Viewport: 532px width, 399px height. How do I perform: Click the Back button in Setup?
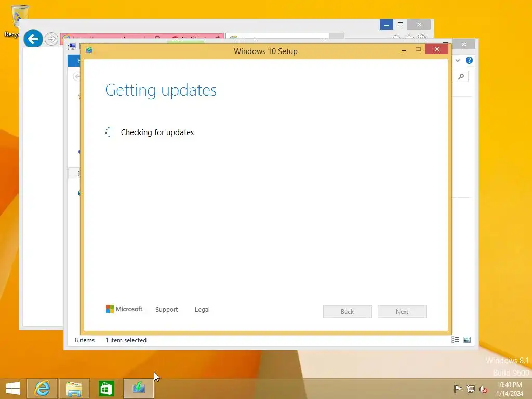point(348,312)
